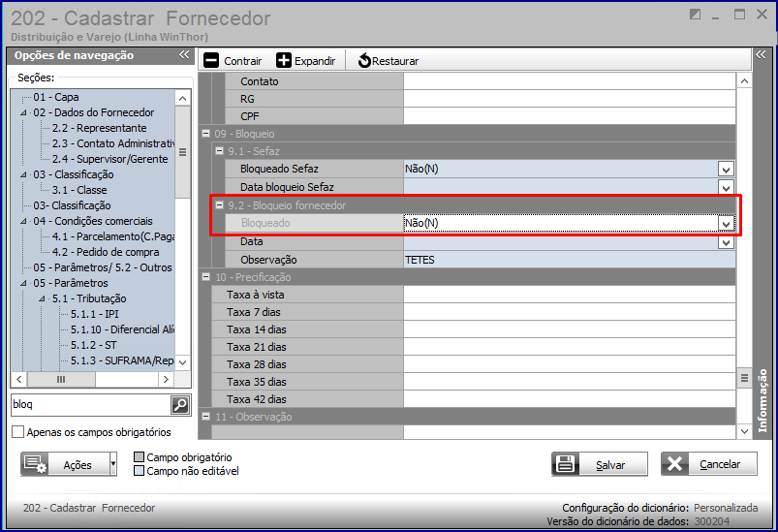Select 01 - Capa in sections tree
778x532 pixels.
coord(56,97)
